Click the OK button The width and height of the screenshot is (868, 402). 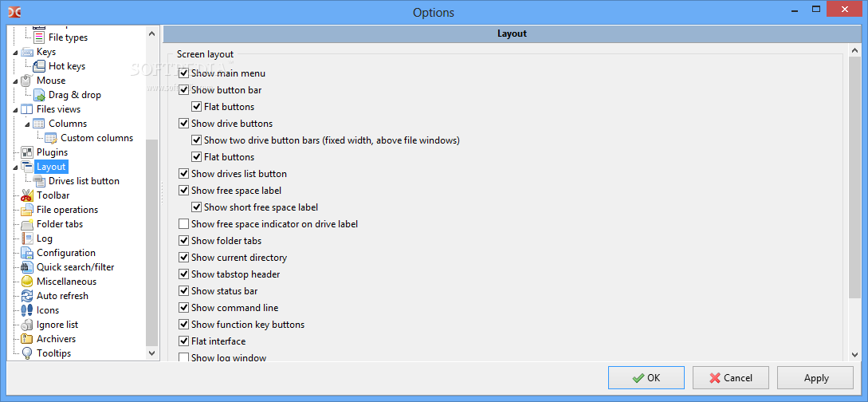click(x=646, y=378)
